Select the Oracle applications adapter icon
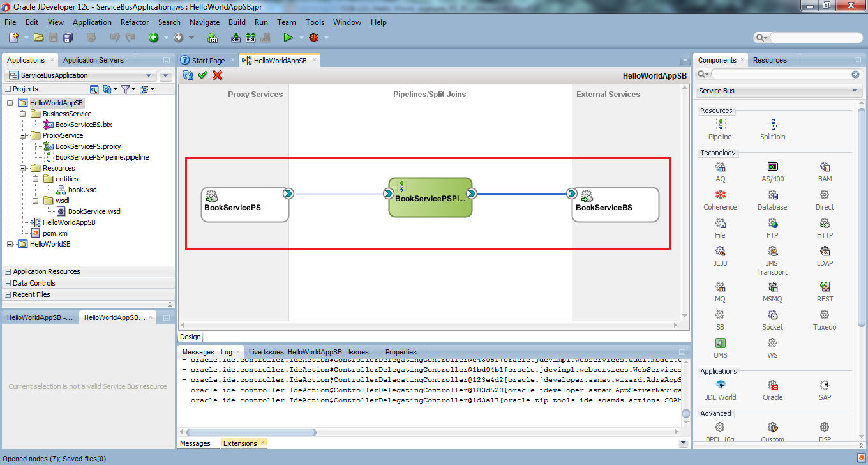Viewport: 868px width, 465px height. [772, 385]
